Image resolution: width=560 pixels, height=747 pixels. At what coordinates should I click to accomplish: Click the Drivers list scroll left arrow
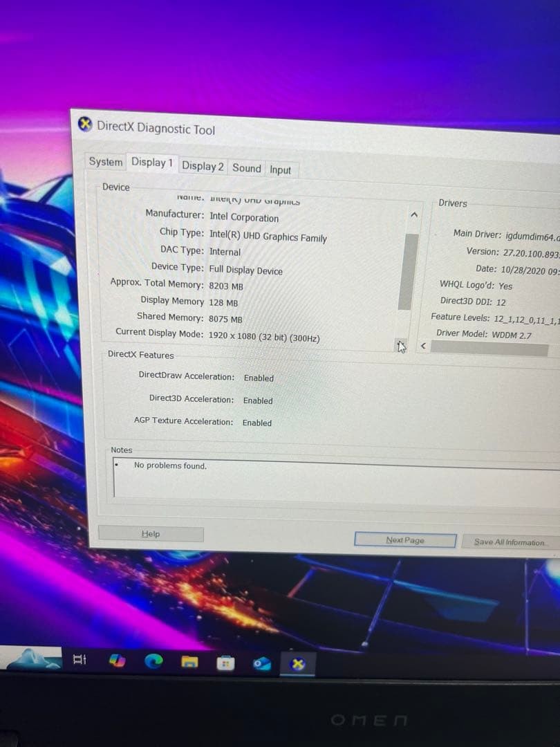tap(423, 346)
